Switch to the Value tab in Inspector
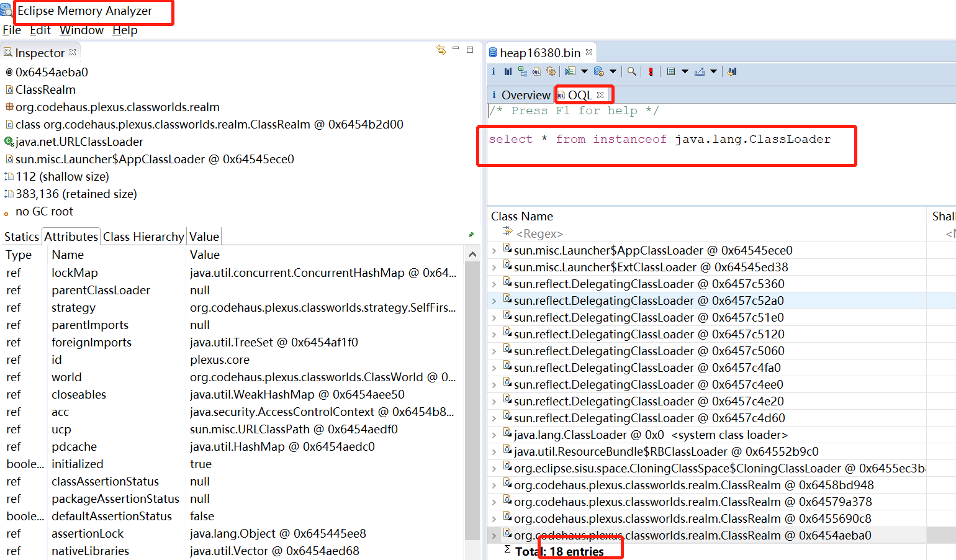 pyautogui.click(x=204, y=237)
